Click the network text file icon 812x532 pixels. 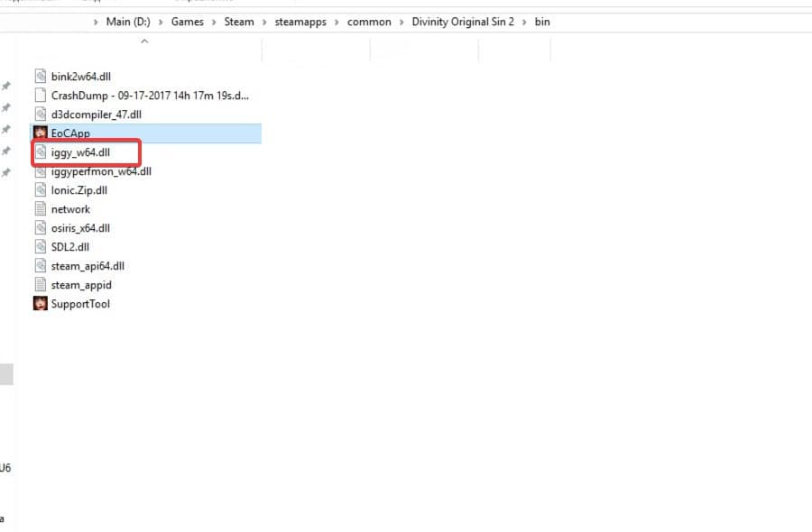pyautogui.click(x=41, y=209)
